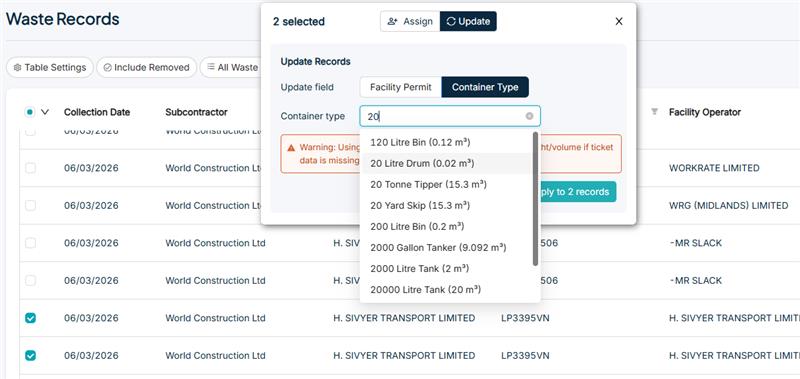
Task: Close the bulk update dialog
Action: click(x=619, y=21)
